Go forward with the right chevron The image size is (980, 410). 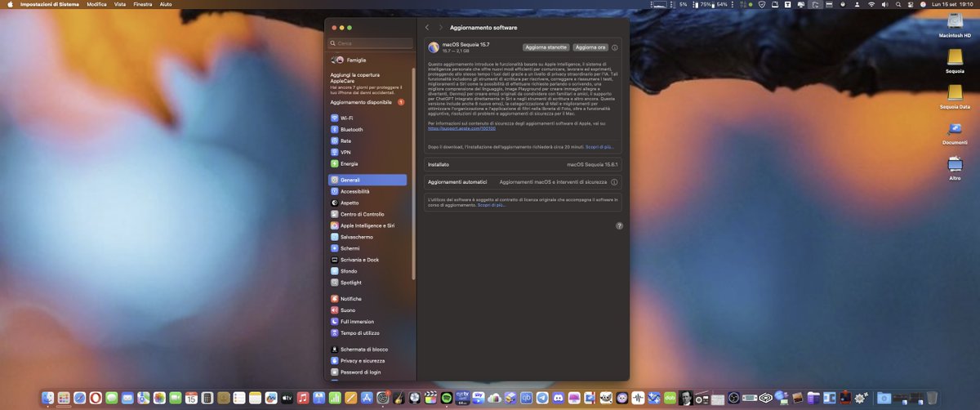(441, 28)
